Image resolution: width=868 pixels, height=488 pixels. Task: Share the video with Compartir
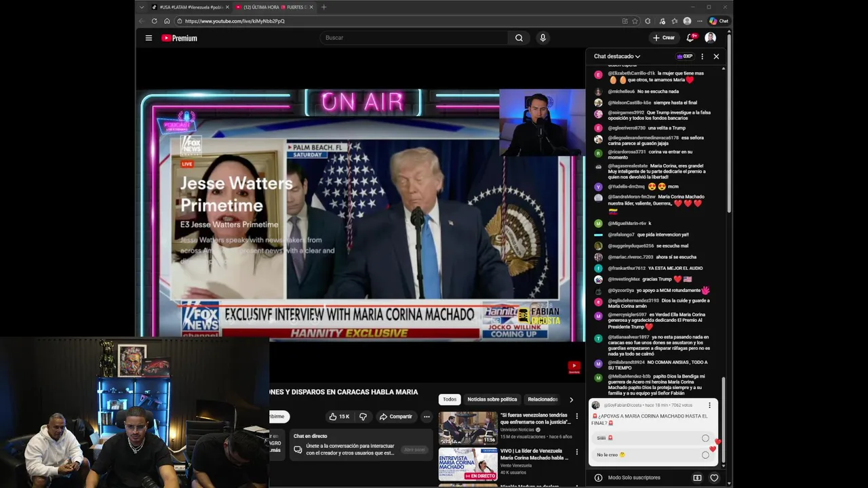click(395, 416)
